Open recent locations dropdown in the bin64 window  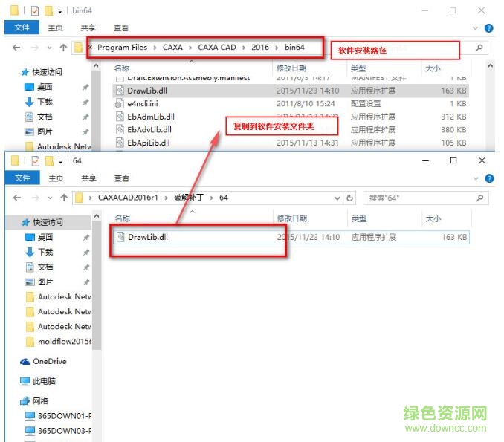tap(50, 48)
